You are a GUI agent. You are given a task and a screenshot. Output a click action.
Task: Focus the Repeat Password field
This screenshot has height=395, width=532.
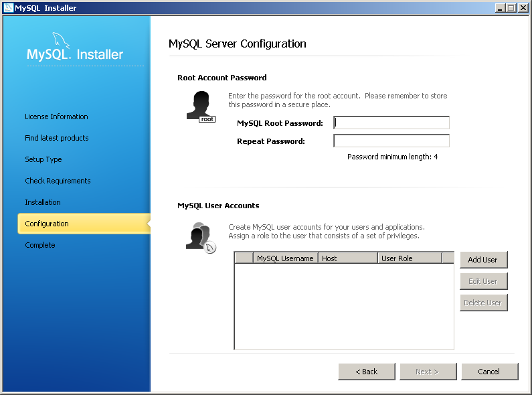click(x=391, y=141)
